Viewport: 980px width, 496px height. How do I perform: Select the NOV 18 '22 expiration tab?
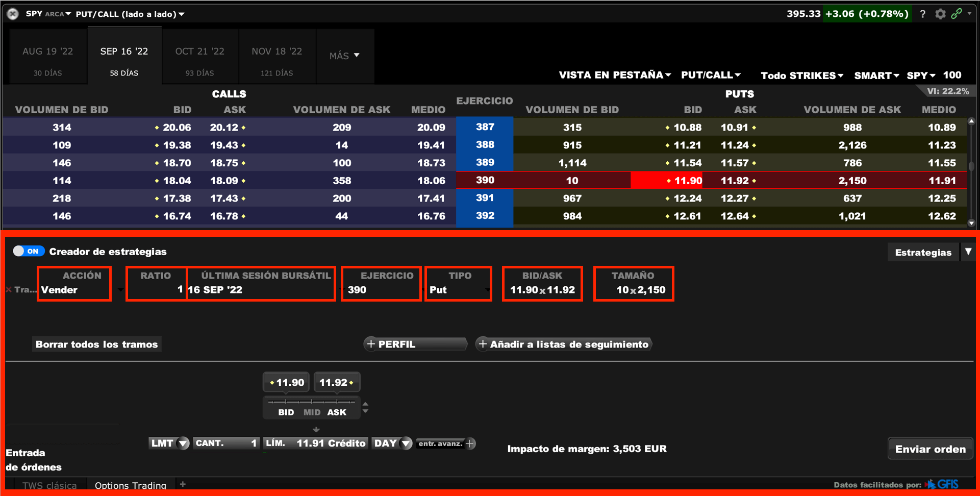pos(277,56)
